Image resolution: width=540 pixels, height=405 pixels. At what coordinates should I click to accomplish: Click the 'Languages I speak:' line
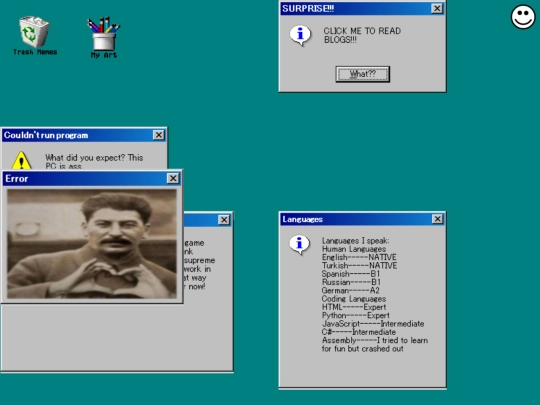[x=355, y=240]
